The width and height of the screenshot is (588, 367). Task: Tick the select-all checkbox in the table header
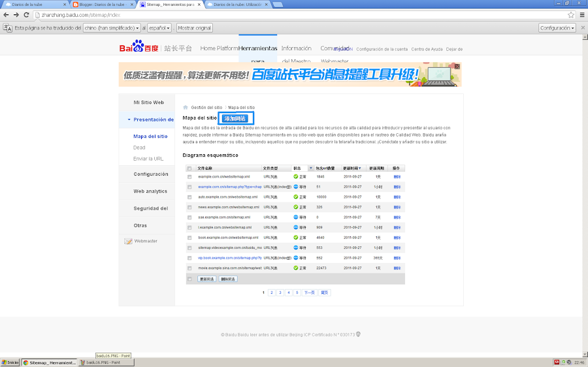189,168
